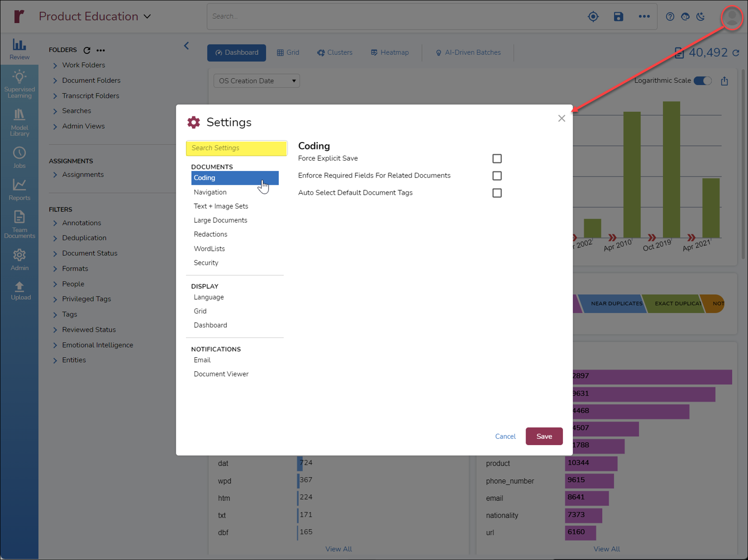
Task: Switch to the Heatmap tab
Action: [390, 53]
